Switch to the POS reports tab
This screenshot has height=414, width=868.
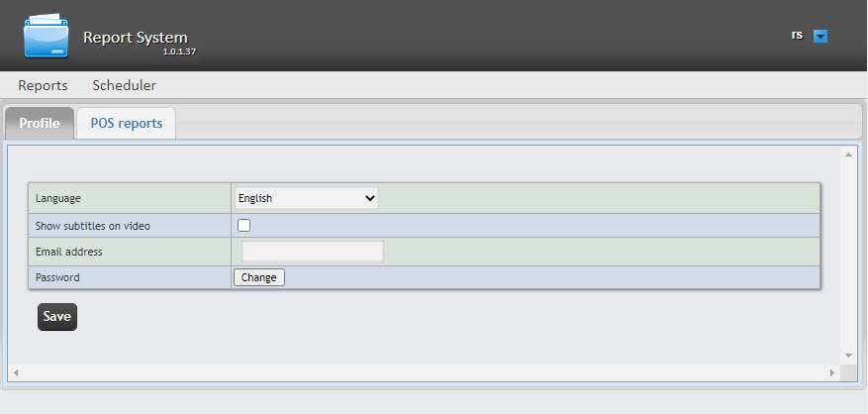click(126, 124)
